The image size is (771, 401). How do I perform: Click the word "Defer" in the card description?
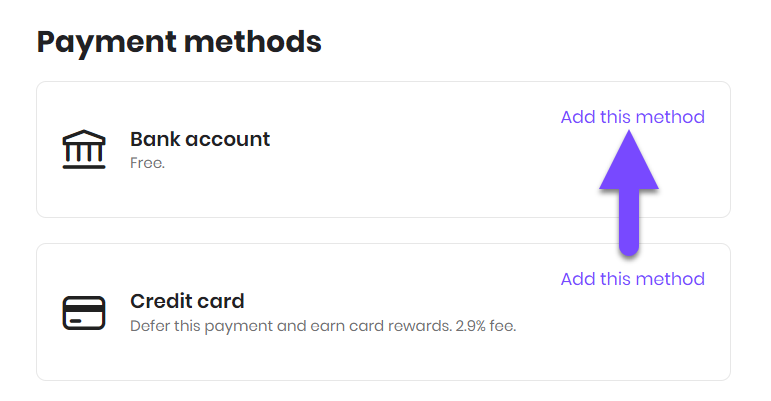tap(145, 326)
